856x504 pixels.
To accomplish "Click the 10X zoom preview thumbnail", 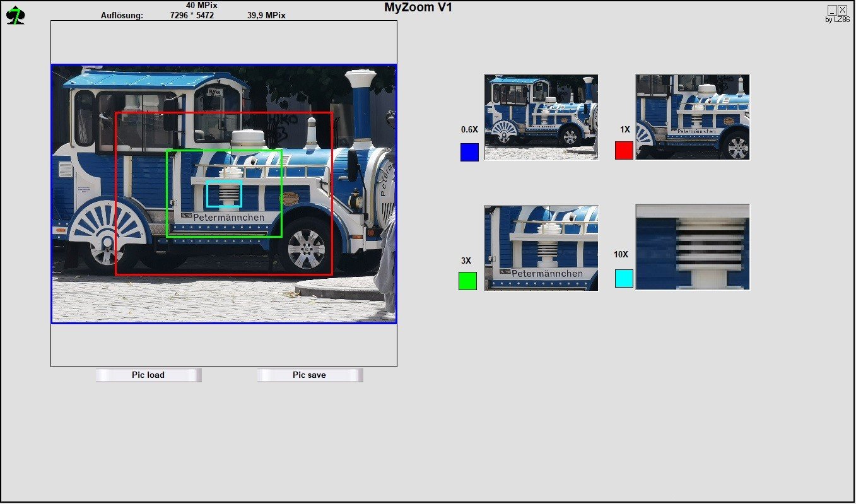I will tap(693, 247).
